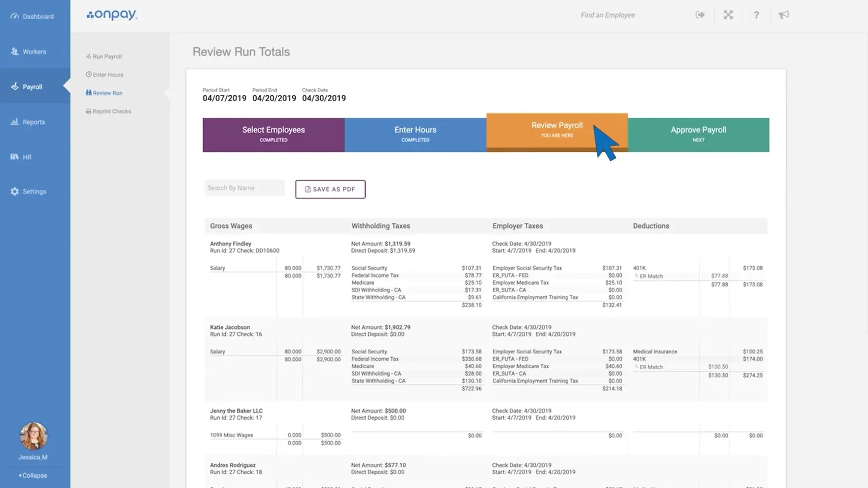Click Medical Insurance deduction row

click(x=698, y=352)
